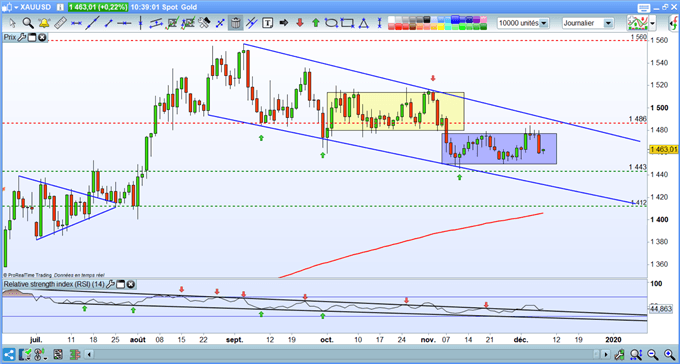This screenshot has width=680, height=364.
Task: Open the instrument info icon beside XAUUSD
Action: tap(60, 7)
